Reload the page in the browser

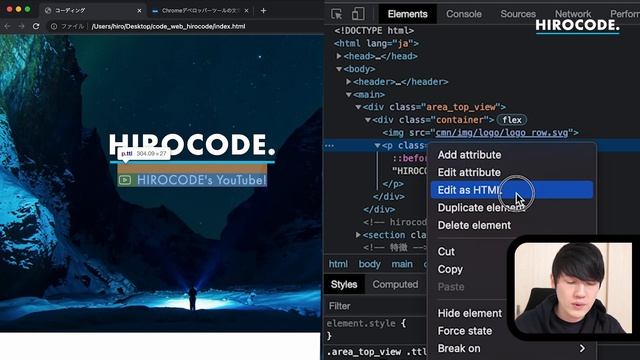click(x=36, y=26)
